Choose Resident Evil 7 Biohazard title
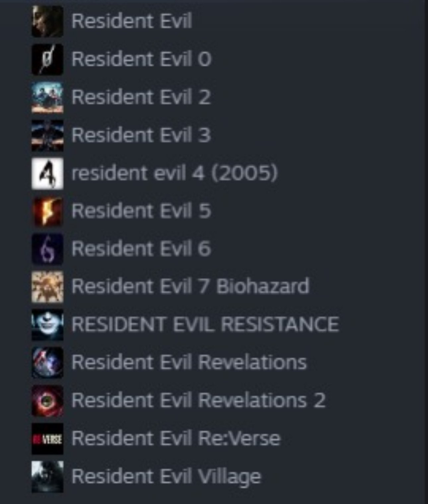The image size is (428, 504). (x=190, y=287)
